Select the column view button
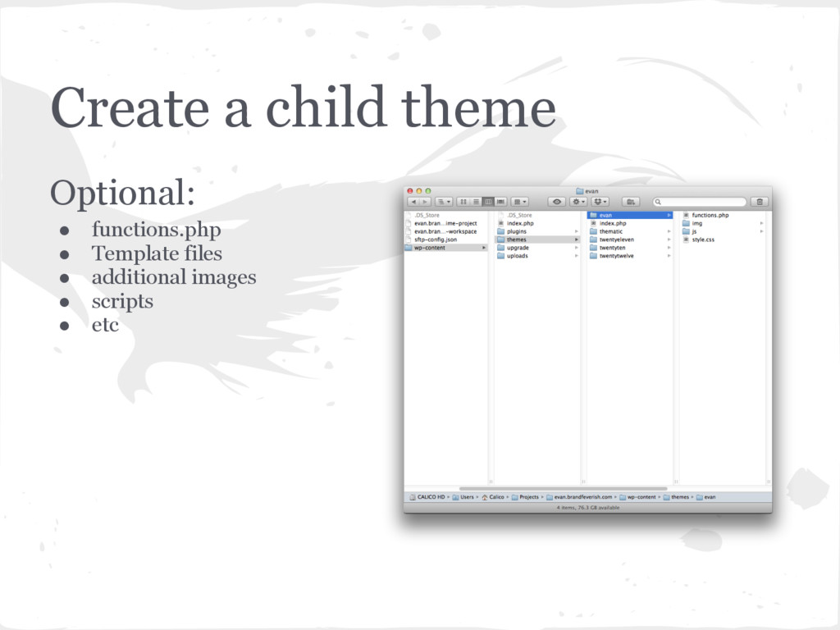 coord(488,202)
